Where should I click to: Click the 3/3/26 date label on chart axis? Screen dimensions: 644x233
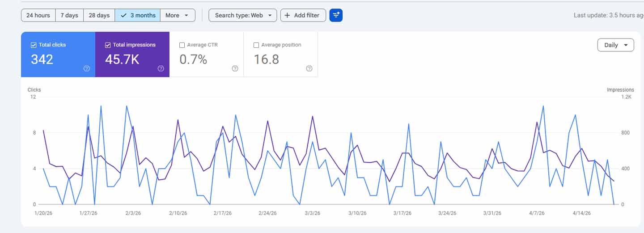pyautogui.click(x=312, y=213)
